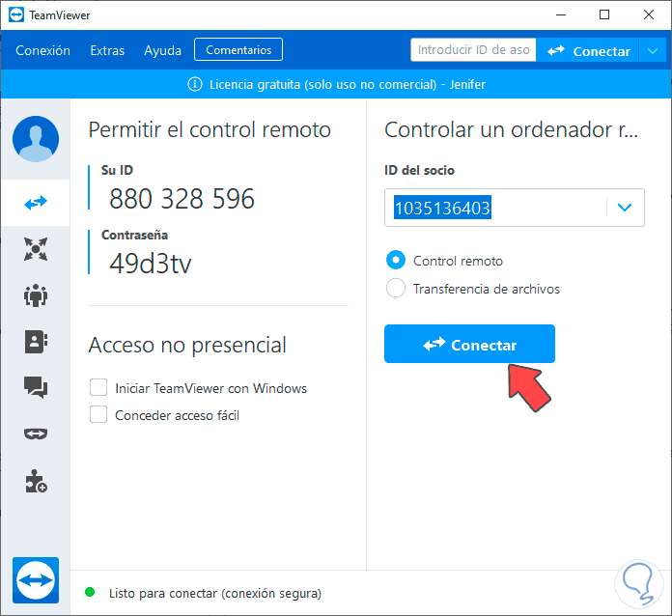Expand the ID del socio dropdown arrow
This screenshot has height=616, width=672.
(625, 208)
